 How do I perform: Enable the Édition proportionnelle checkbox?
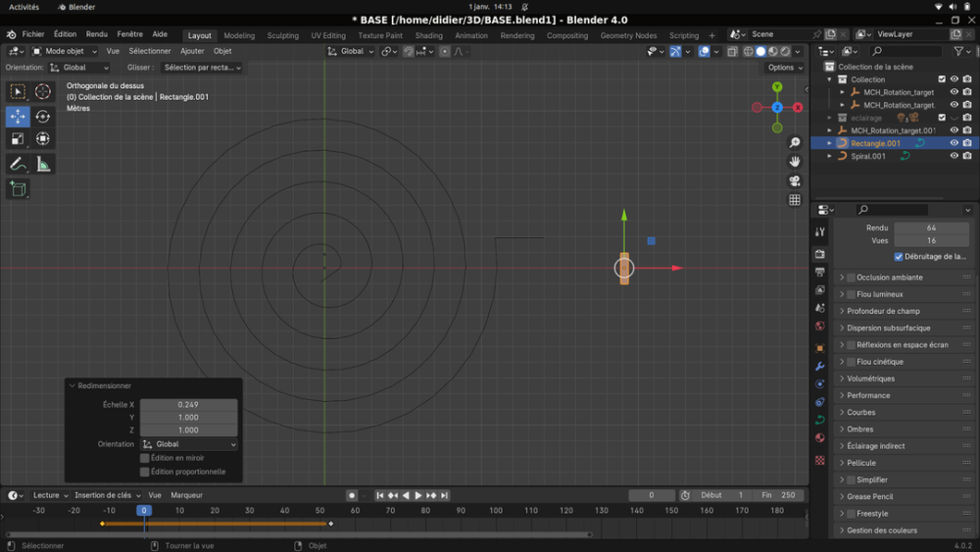pos(145,472)
